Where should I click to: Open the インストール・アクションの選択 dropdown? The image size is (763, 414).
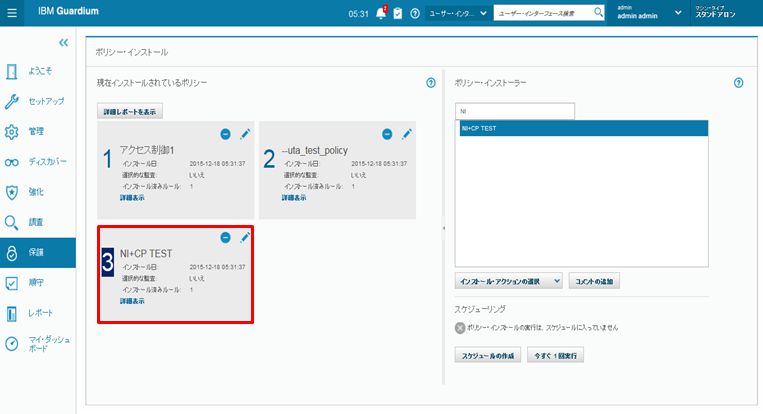pos(509,282)
